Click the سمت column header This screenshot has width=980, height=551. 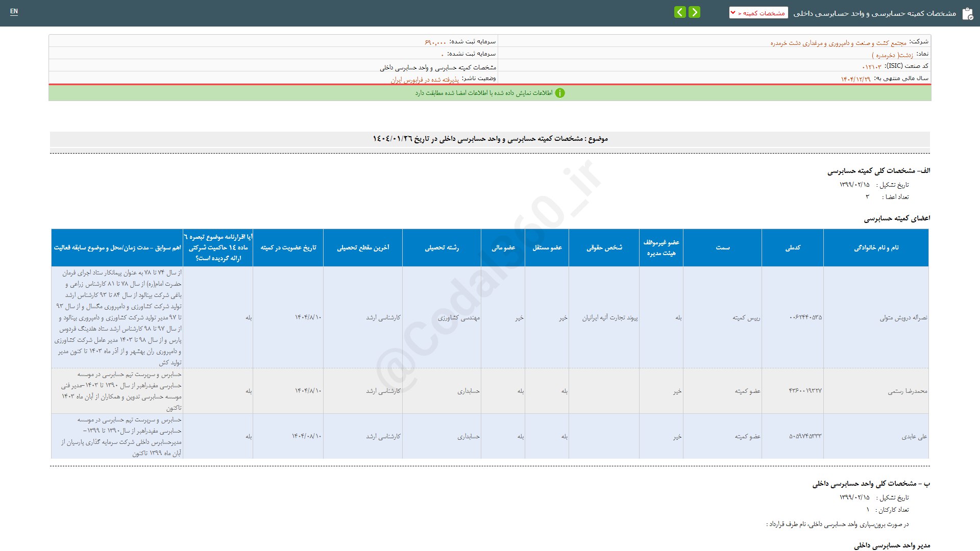click(x=722, y=247)
